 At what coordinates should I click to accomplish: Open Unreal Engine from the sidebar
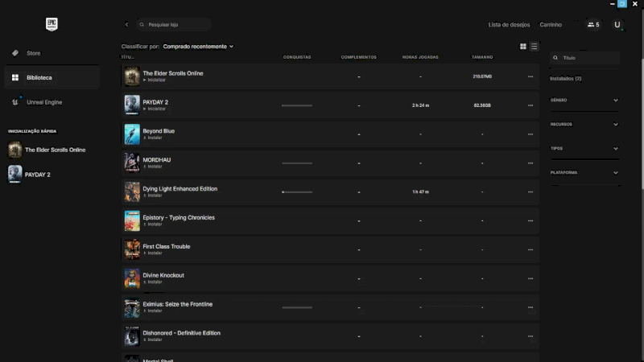coord(43,102)
